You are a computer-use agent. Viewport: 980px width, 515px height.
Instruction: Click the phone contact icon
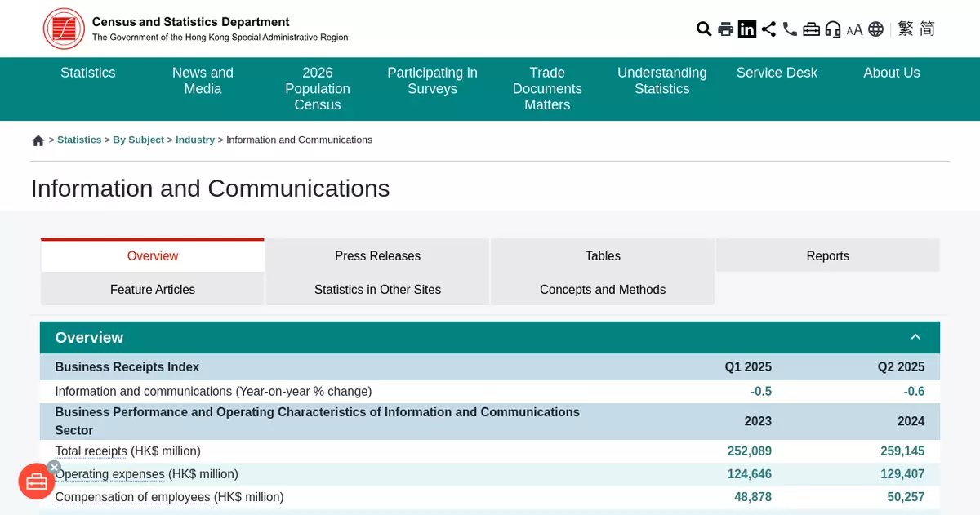[790, 29]
